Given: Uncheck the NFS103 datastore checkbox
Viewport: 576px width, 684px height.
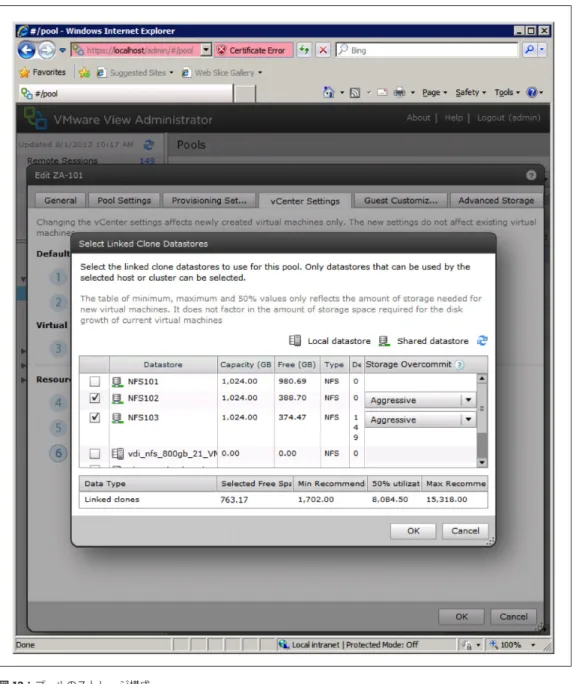Looking at the screenshot, I should coord(94,417).
